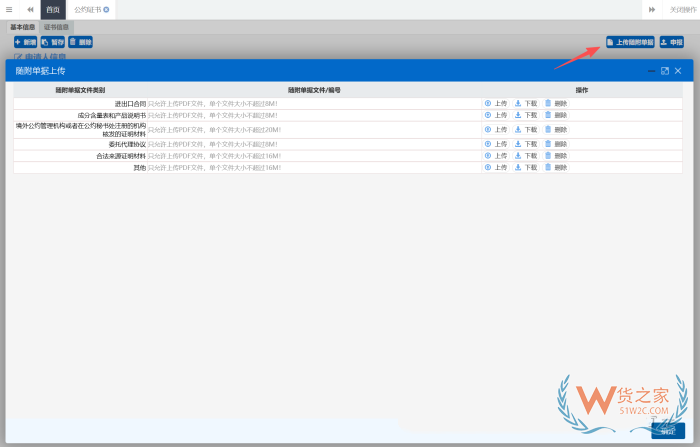Close the 公约证书 tab with its x icon
700x447 pixels.
click(x=106, y=9)
